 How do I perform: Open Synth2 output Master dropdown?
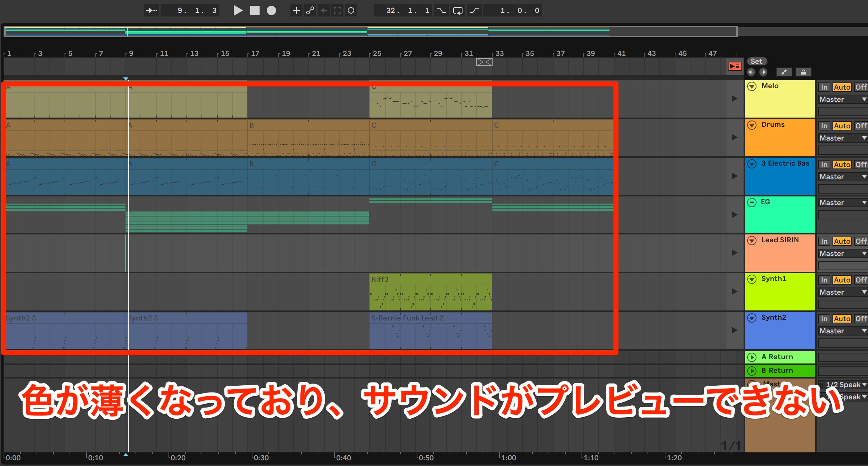tap(843, 331)
